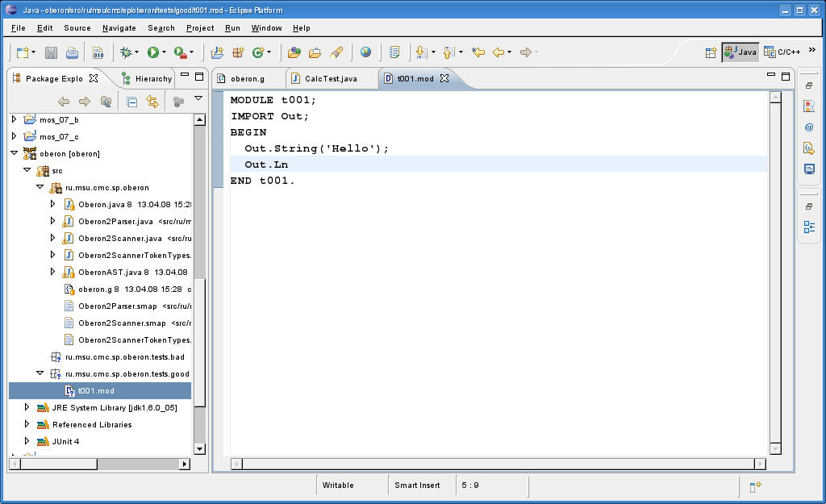Activate the Java perspective button
Screen dimensions: 826x504
tap(740, 52)
